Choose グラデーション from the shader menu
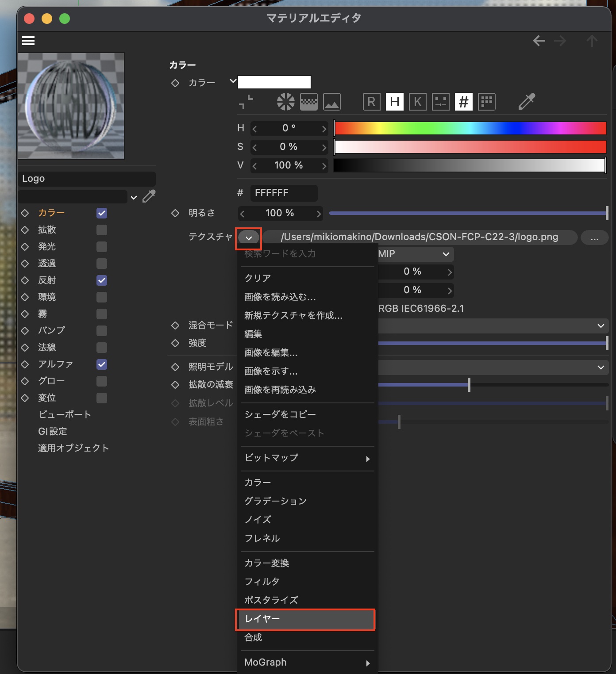 coord(275,501)
